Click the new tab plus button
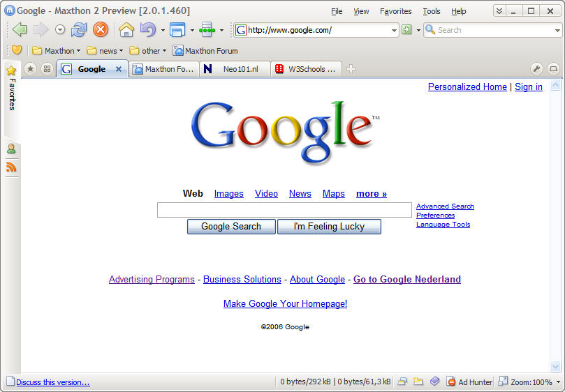The width and height of the screenshot is (565, 392). coord(351,69)
